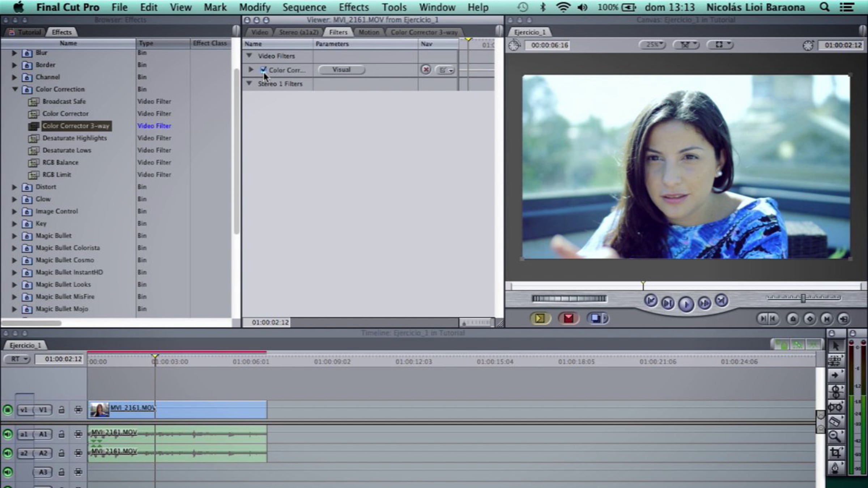Open the Sequence menu

(x=304, y=7)
